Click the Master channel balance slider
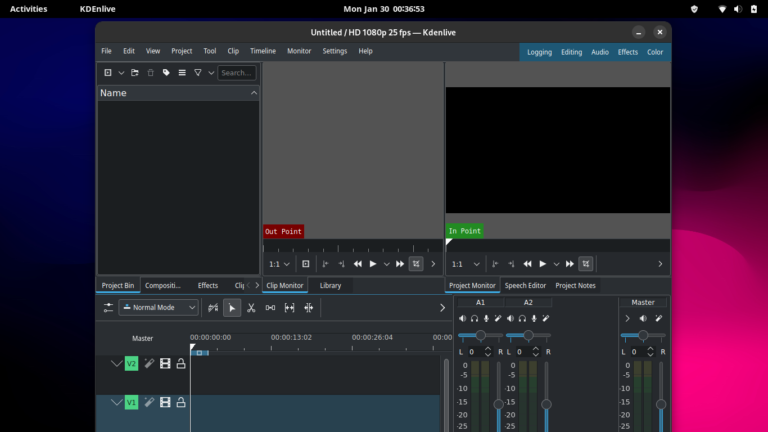The height and width of the screenshot is (432, 768). 642,335
